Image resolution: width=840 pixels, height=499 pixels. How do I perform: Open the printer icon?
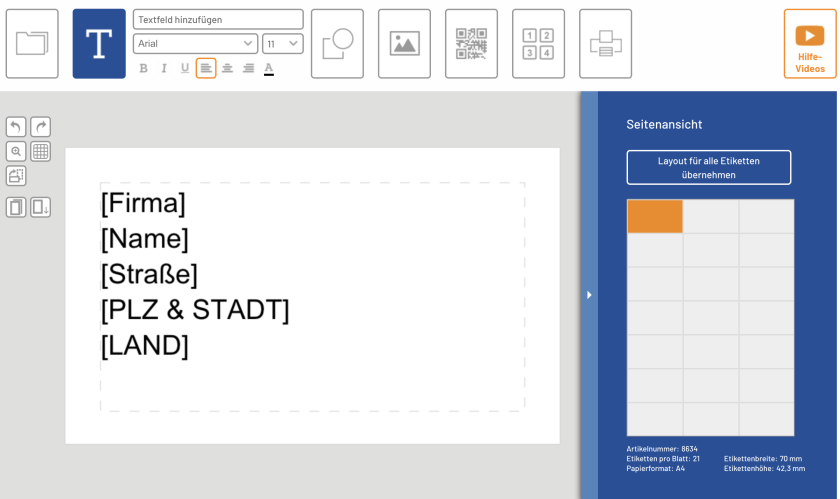coord(605,43)
